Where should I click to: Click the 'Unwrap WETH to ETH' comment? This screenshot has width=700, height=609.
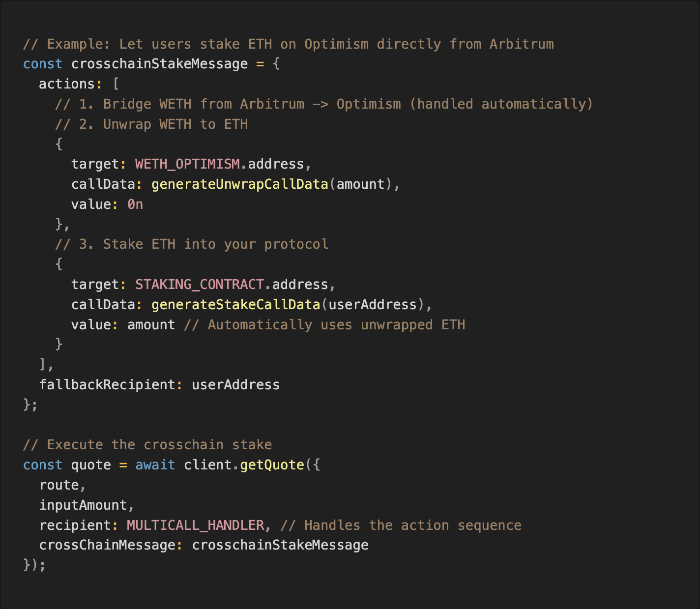(151, 124)
